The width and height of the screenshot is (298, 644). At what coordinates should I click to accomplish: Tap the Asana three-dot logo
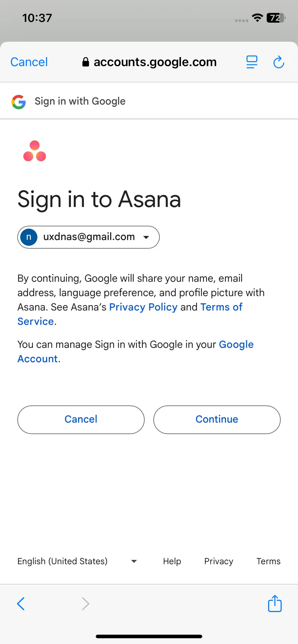pyautogui.click(x=35, y=151)
